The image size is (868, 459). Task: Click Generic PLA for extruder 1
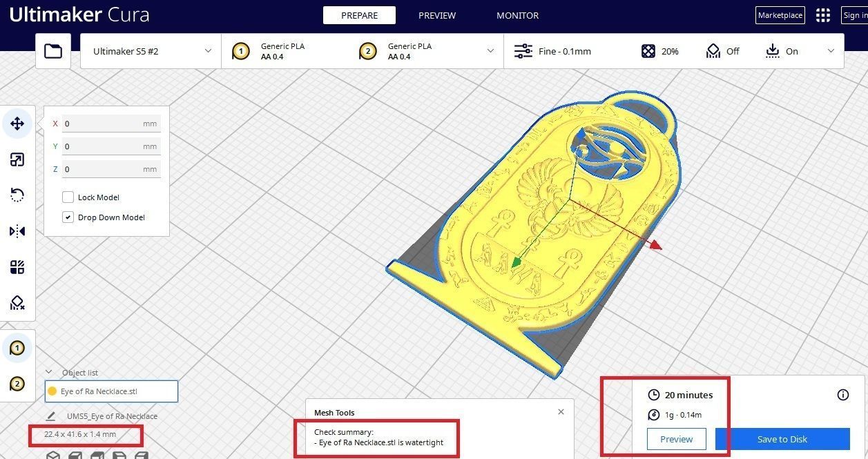[x=282, y=46]
